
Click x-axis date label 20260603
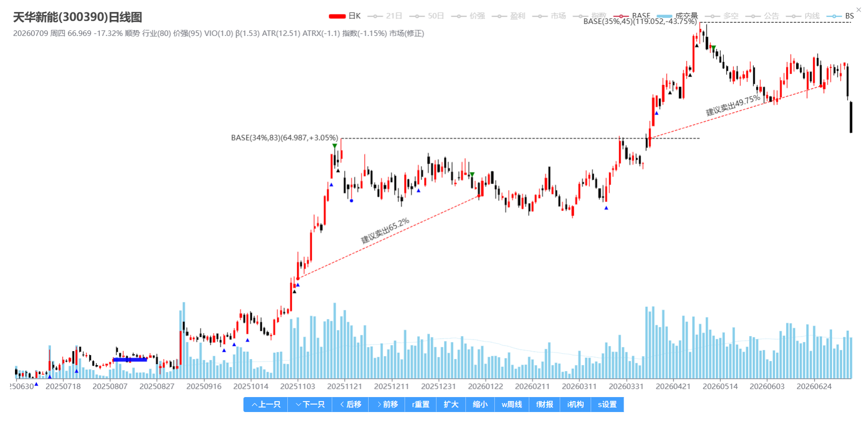[x=767, y=387]
